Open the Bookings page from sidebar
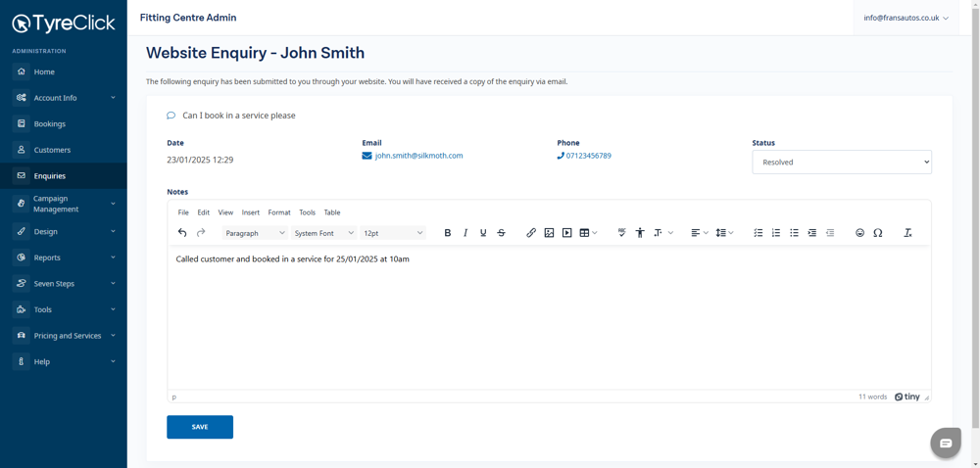The width and height of the screenshot is (980, 468). 50,124
